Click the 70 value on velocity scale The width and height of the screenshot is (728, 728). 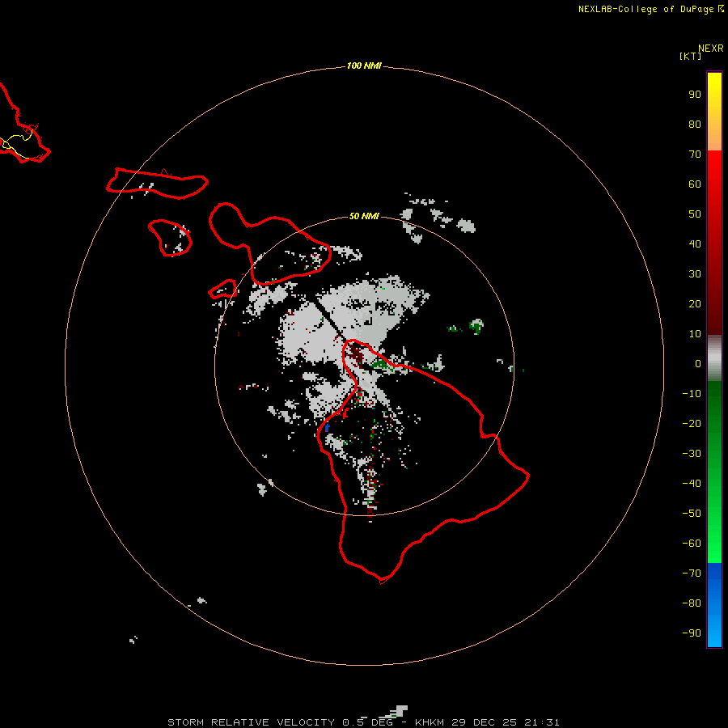coord(695,154)
